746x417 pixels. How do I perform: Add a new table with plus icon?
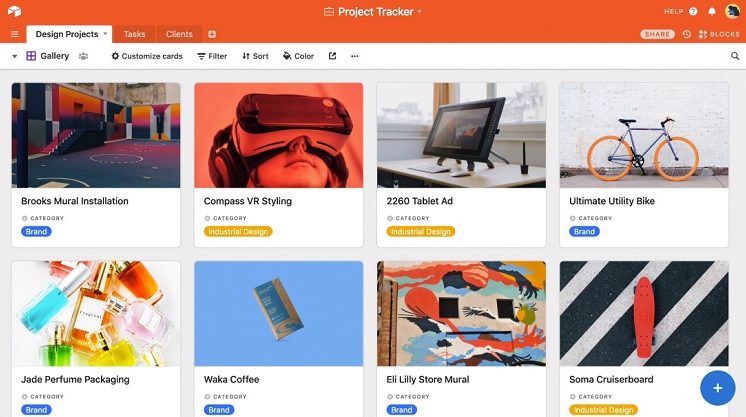(212, 34)
